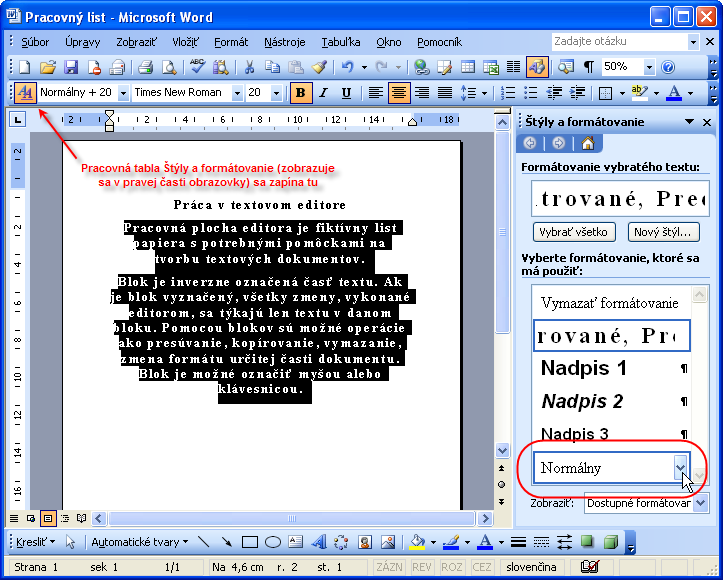The image size is (723, 580).
Task: Toggle Italic formatting button
Action: (324, 92)
